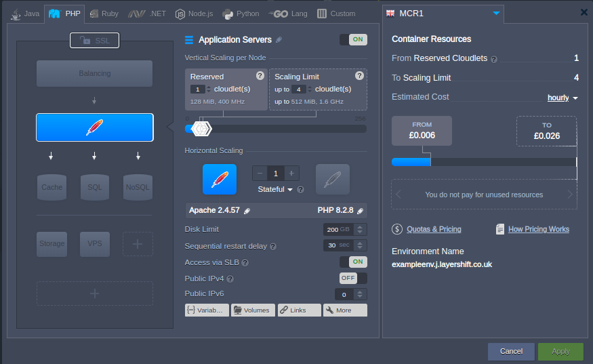Show help for Access via SLB
The height and width of the screenshot is (364, 593).
click(x=245, y=262)
